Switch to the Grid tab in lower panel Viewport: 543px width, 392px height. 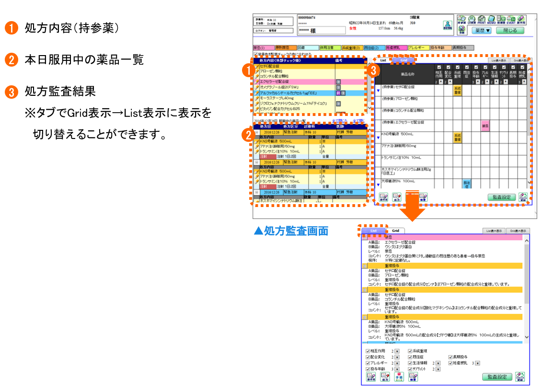coord(395,231)
